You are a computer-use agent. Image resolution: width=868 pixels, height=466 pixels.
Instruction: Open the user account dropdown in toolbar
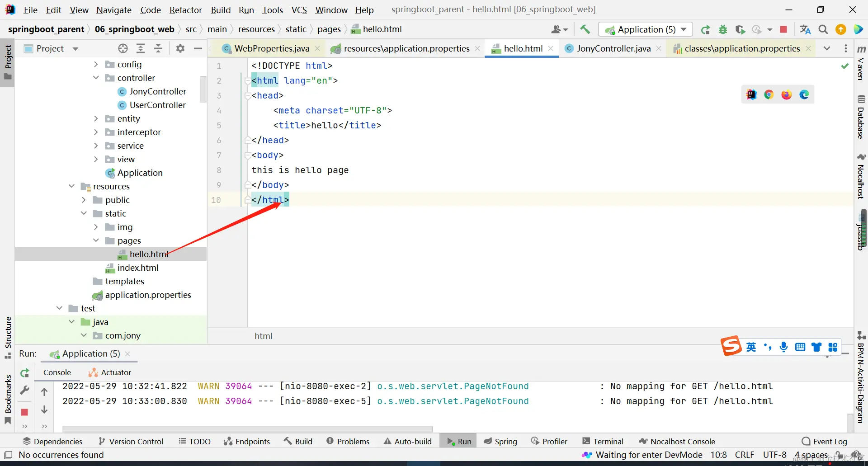[x=559, y=30]
